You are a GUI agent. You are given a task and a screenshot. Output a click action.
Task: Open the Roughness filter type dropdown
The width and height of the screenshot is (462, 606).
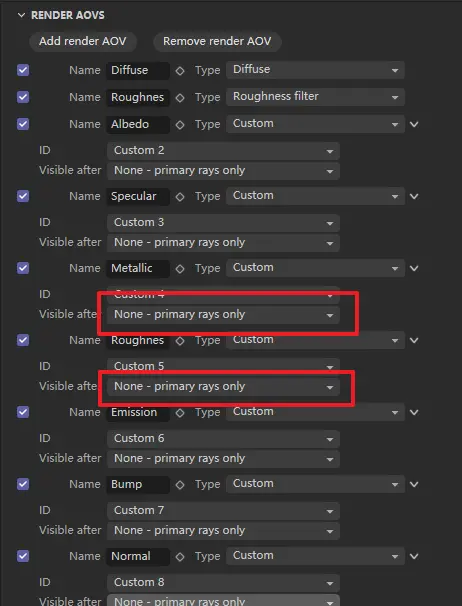315,97
